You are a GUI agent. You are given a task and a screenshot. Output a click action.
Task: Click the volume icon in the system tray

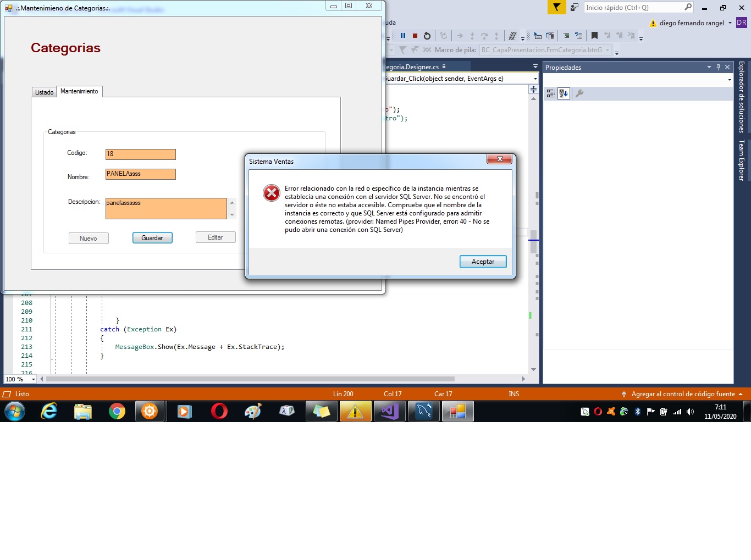tap(691, 412)
